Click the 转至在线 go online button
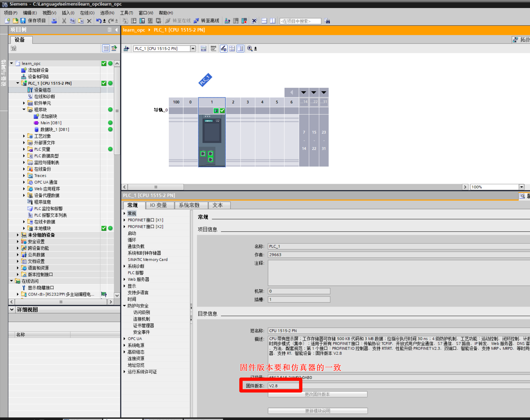This screenshot has height=420, width=530. click(178, 21)
